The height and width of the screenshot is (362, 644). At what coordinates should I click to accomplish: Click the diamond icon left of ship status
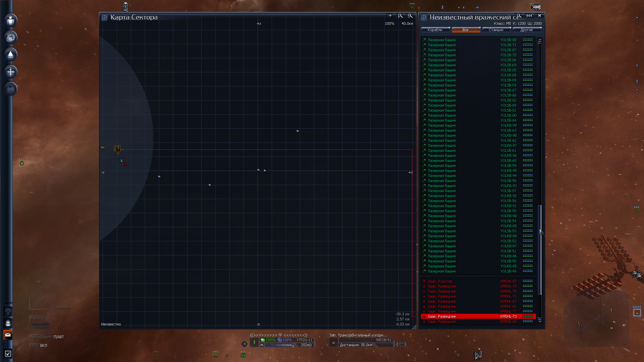point(244,344)
